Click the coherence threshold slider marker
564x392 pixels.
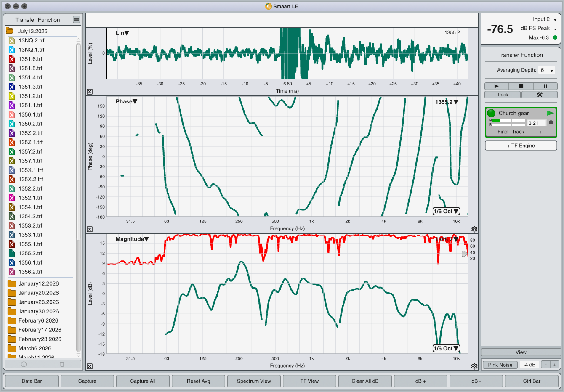(x=465, y=254)
